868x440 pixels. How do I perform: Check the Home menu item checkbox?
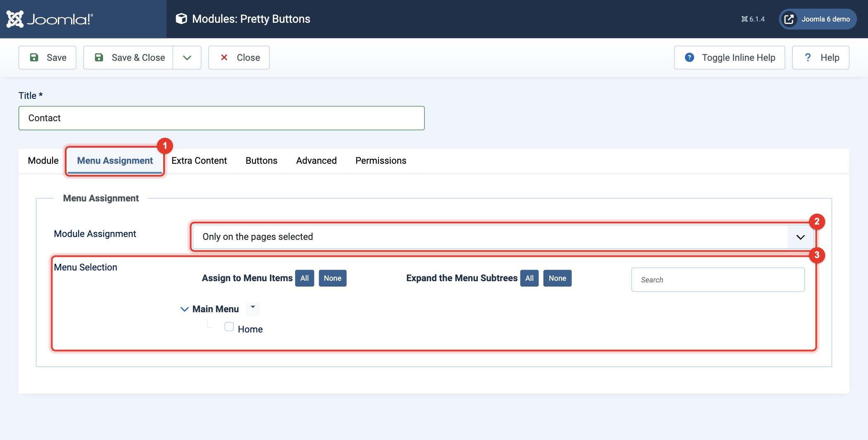click(229, 327)
